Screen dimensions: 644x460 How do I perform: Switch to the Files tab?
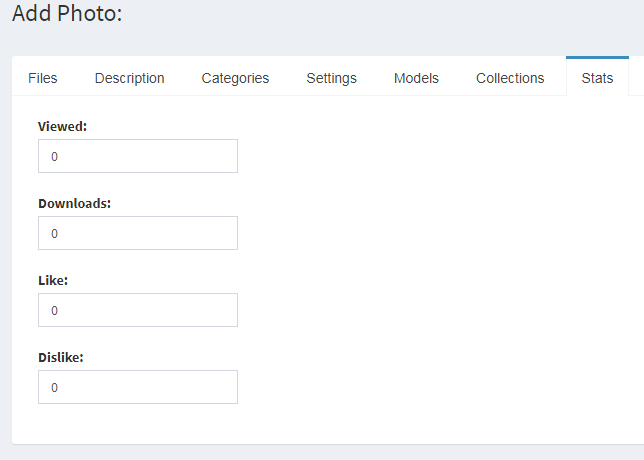click(43, 78)
